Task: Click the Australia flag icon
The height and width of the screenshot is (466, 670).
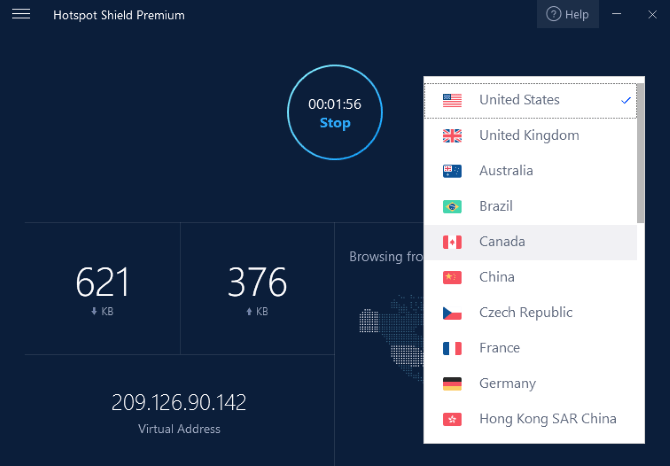Action: (452, 171)
